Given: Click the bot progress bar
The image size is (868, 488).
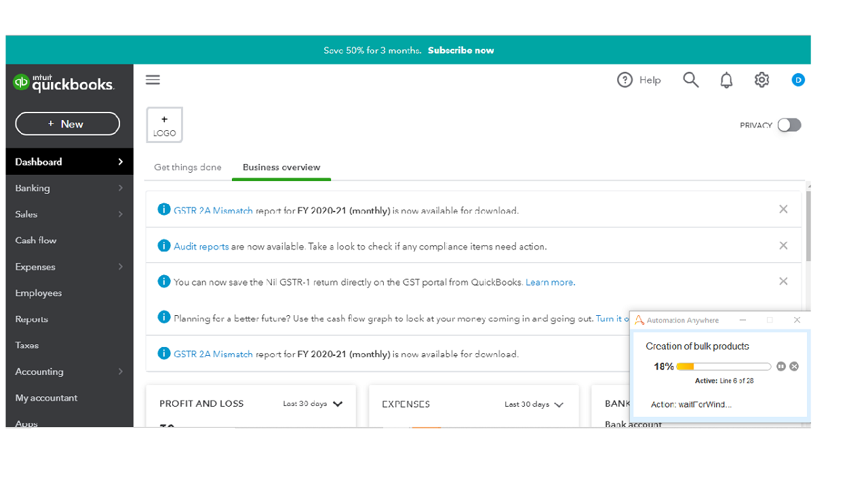Looking at the screenshot, I should pyautogui.click(x=724, y=367).
